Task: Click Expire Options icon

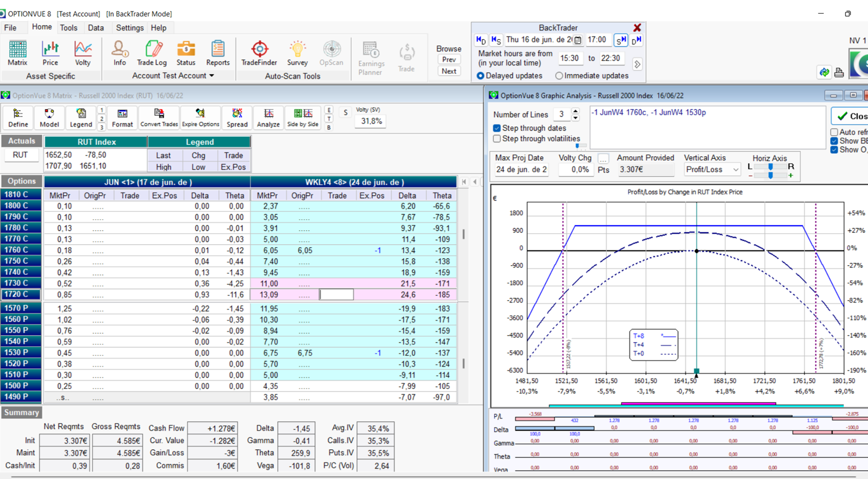Action: click(200, 118)
